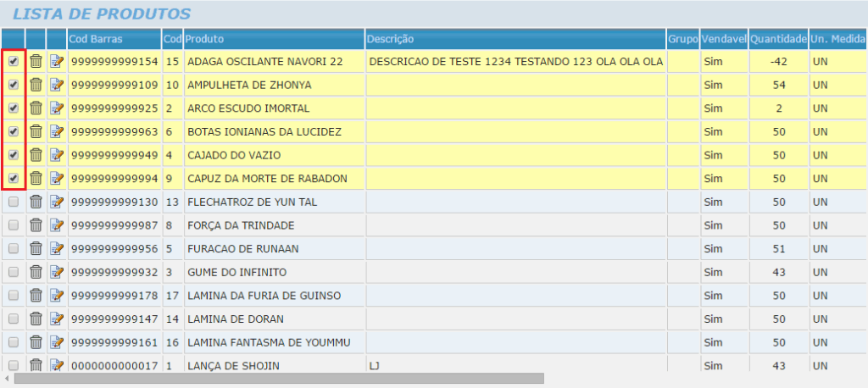Click the Grupo column header
868x388 pixels.
tap(683, 39)
